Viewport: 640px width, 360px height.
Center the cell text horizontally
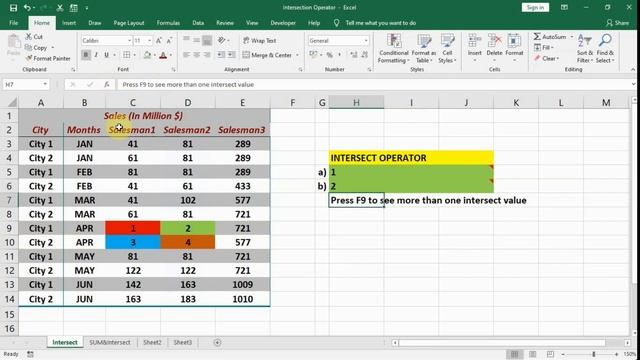(x=197, y=55)
